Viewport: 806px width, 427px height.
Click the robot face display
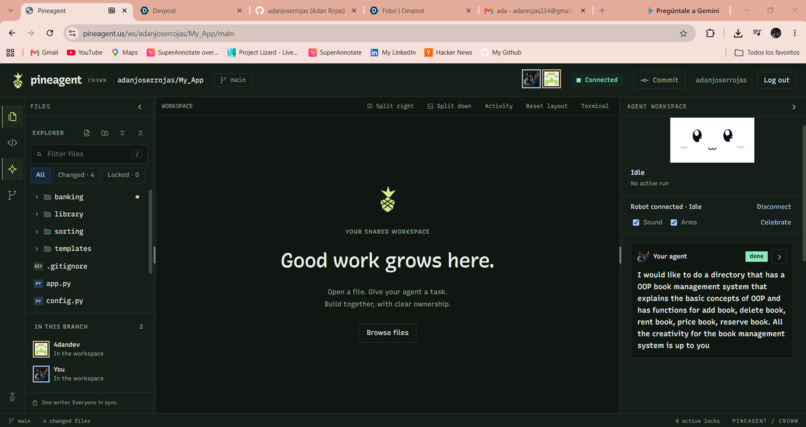point(712,140)
